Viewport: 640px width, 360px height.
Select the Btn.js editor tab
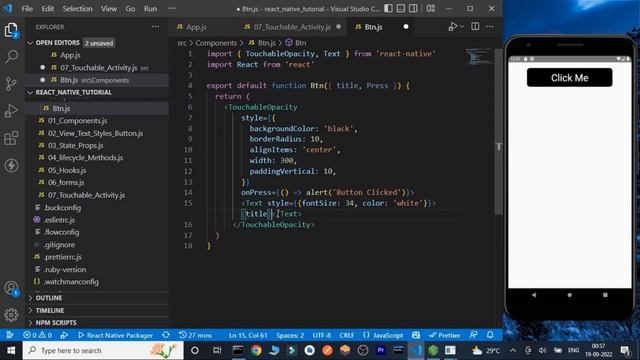click(x=373, y=27)
